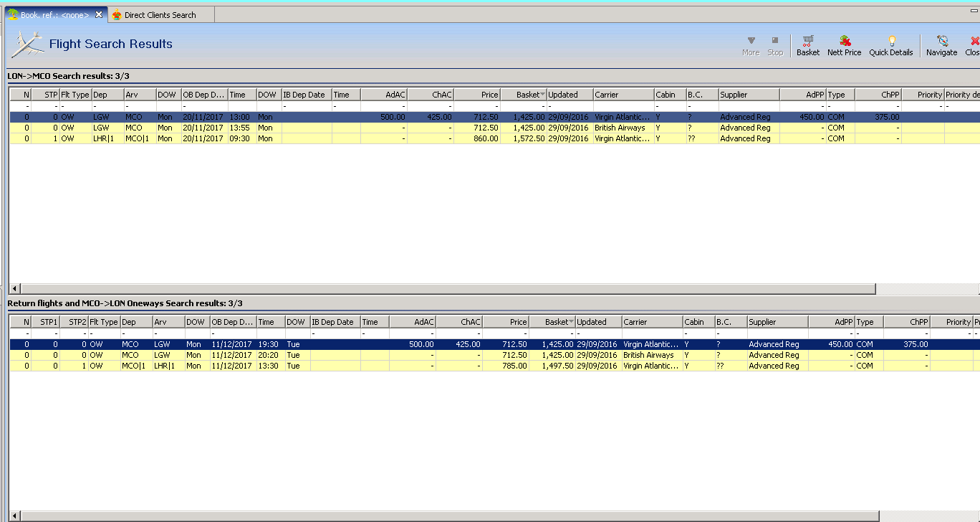The image size is (980, 522).
Task: Click Carrier column header in return flights table
Action: [x=652, y=322]
